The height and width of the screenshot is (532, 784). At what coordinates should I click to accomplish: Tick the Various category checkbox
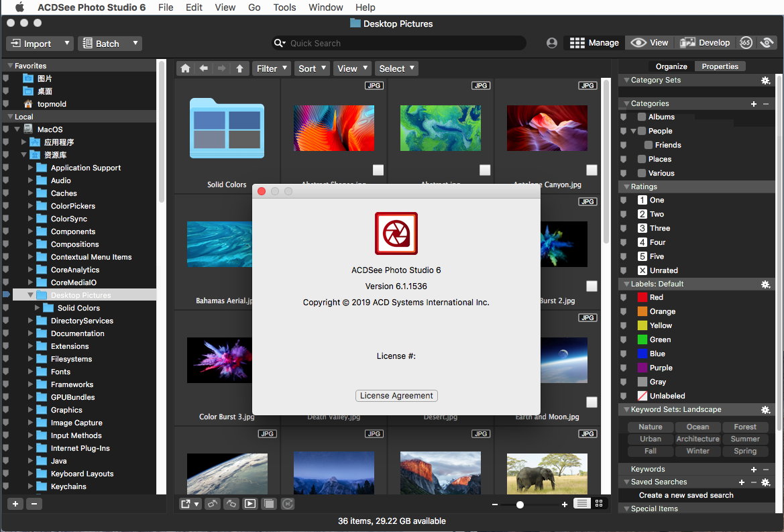(x=642, y=173)
